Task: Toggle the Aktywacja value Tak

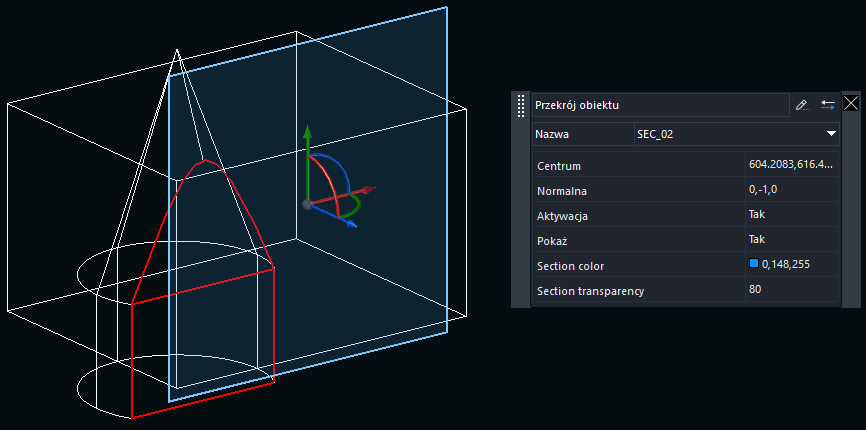Action: 756,214
